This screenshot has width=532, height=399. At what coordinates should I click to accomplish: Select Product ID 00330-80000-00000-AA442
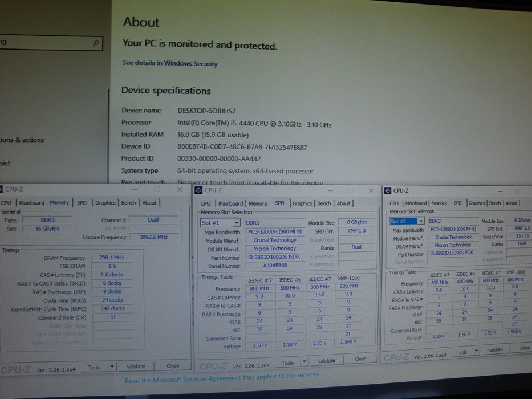tap(219, 159)
